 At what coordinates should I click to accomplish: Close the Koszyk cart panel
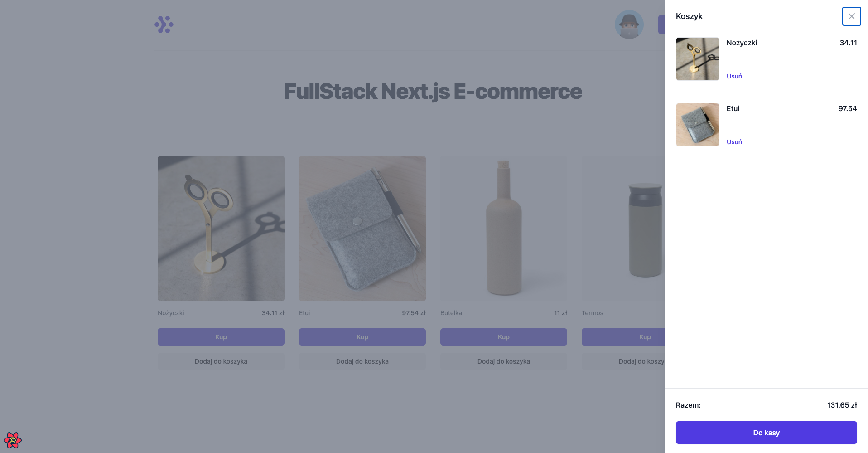[x=851, y=16]
